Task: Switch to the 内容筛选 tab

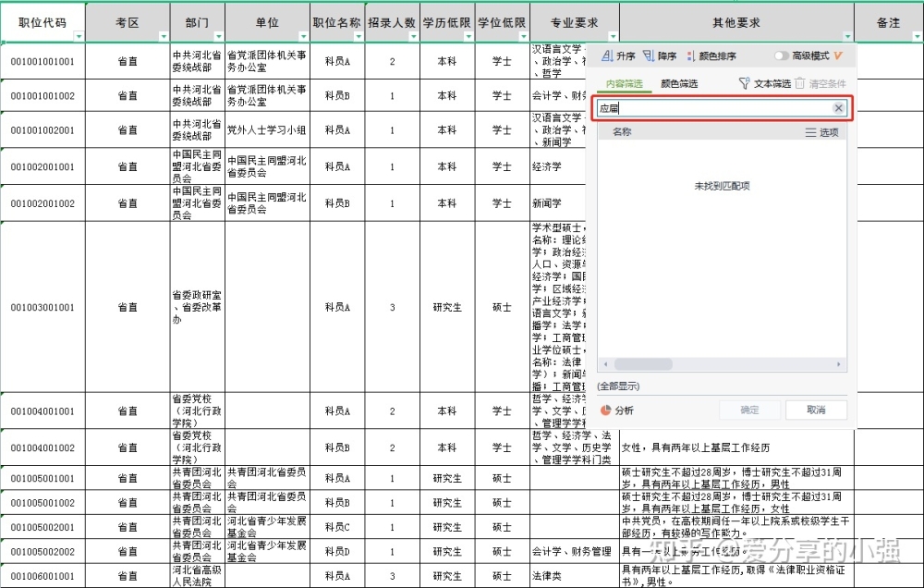Action: coord(624,84)
